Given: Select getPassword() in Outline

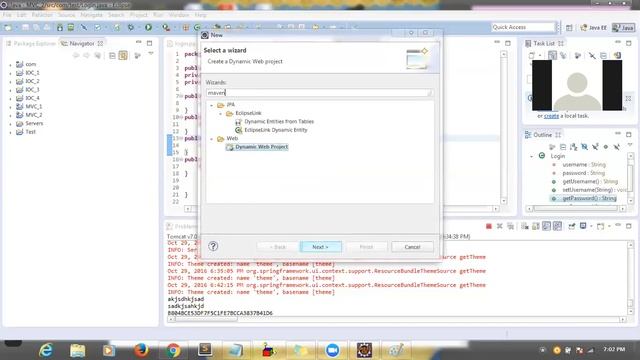Looking at the screenshot, I should click(x=589, y=198).
